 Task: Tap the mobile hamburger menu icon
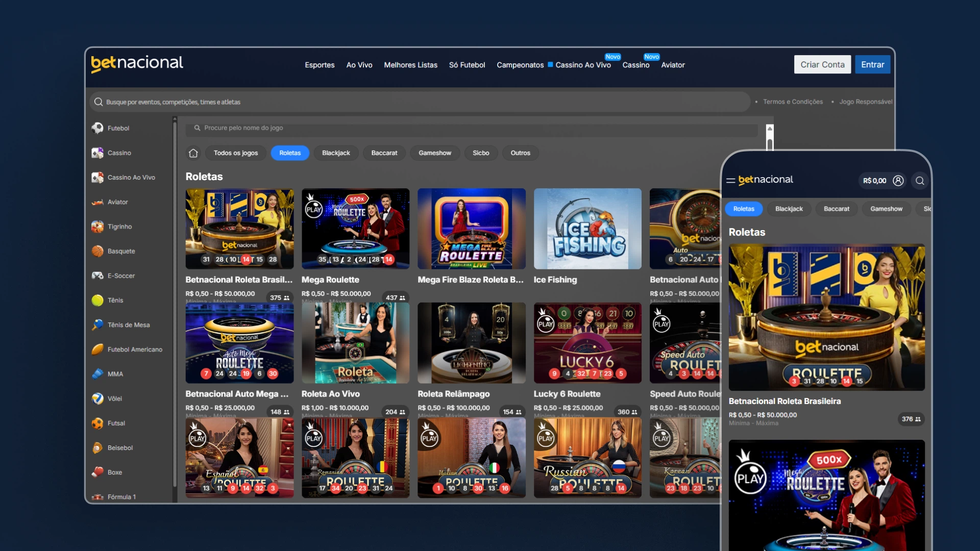pyautogui.click(x=730, y=181)
